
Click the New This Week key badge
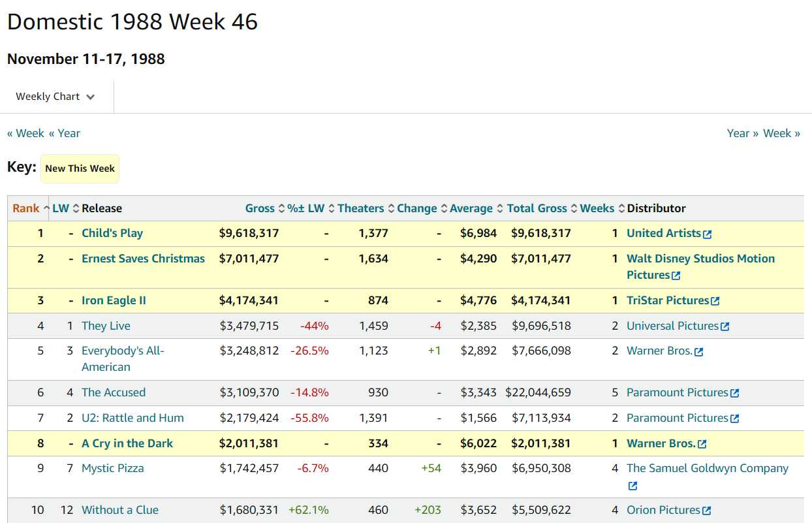click(80, 168)
